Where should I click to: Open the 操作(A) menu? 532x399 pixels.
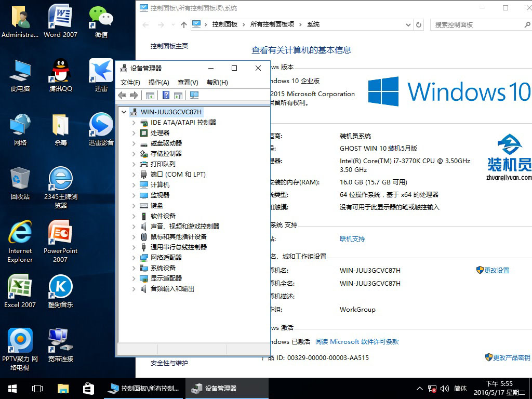(x=158, y=83)
